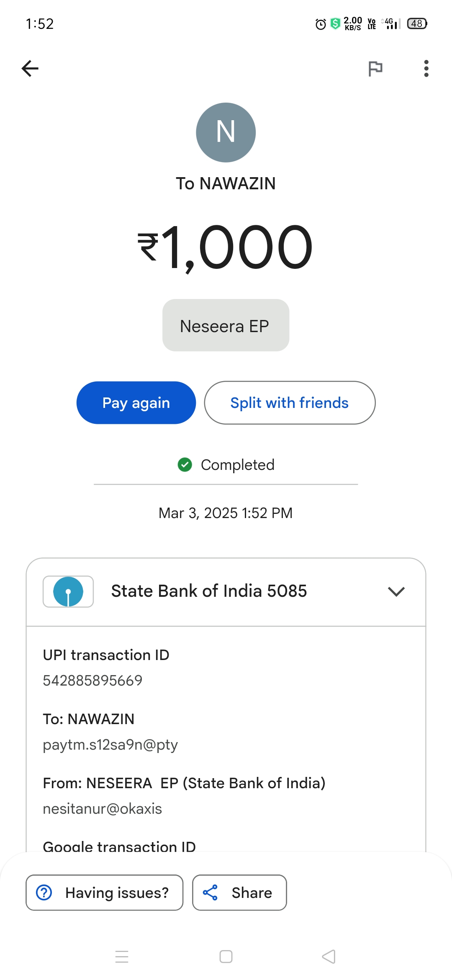Choose Split with friends
Image resolution: width=452 pixels, height=980 pixels.
[290, 403]
